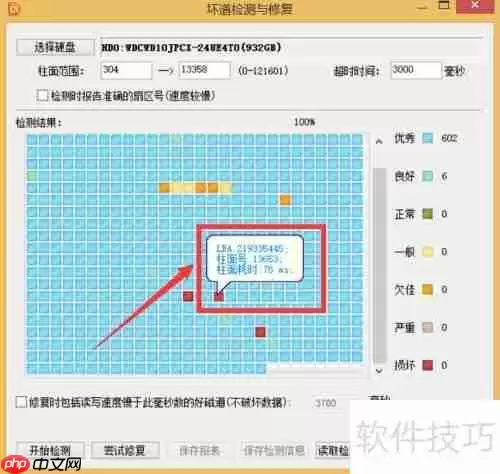This screenshot has width=500, height=474.
Task: Click the 检测结果 label
Action: (x=39, y=123)
